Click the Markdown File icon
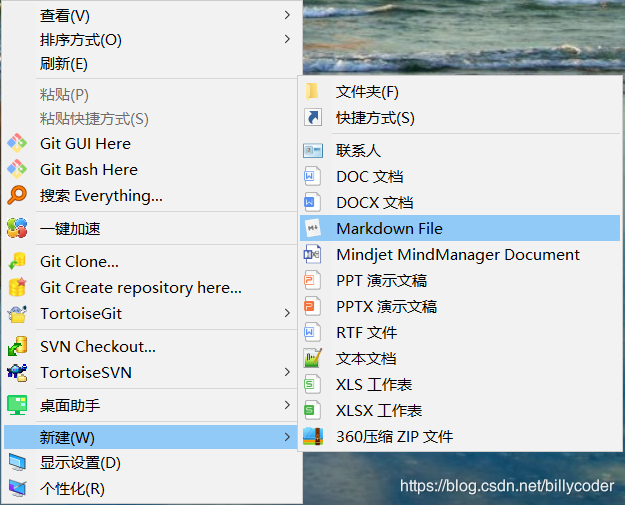The image size is (625, 505). pos(313,228)
